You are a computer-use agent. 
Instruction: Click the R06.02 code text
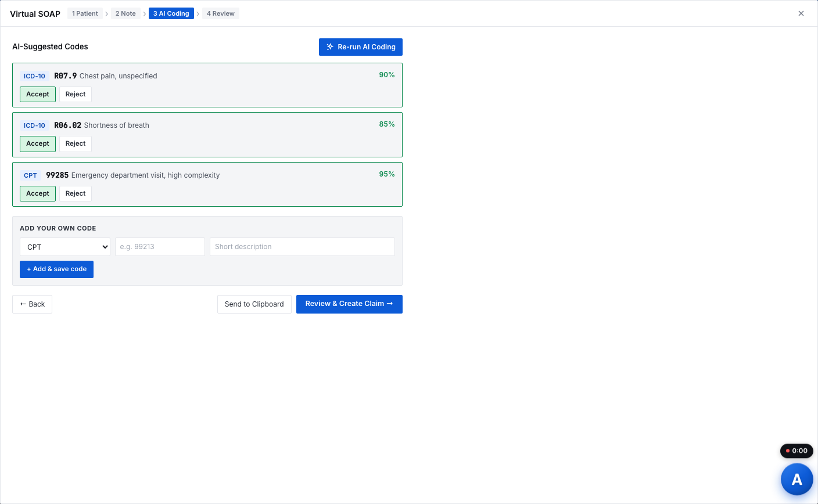68,125
